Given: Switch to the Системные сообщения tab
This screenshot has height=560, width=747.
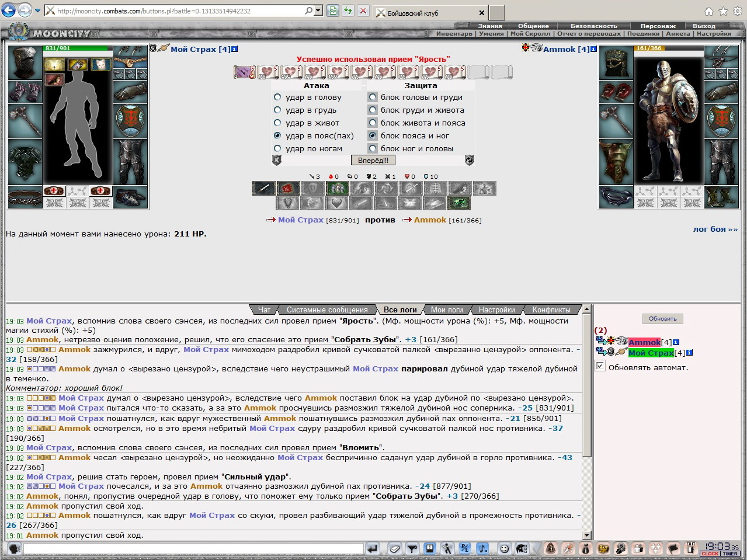Looking at the screenshot, I should (x=327, y=310).
